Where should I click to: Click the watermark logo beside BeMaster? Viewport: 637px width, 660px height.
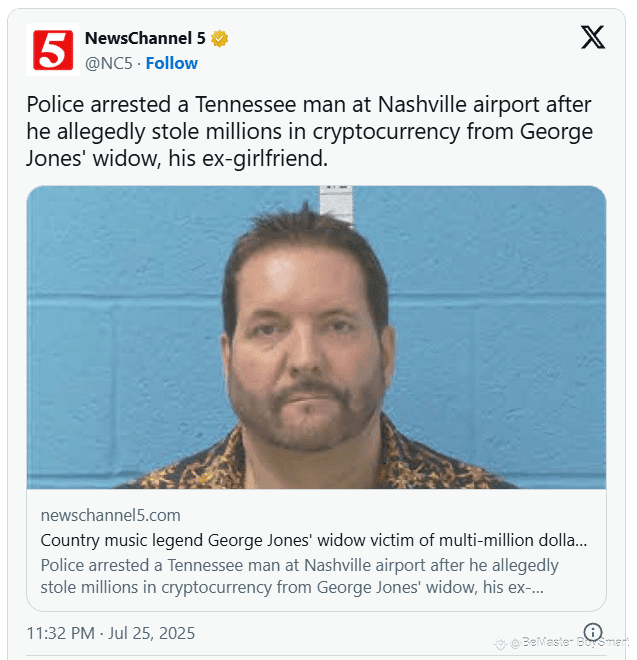[500, 643]
